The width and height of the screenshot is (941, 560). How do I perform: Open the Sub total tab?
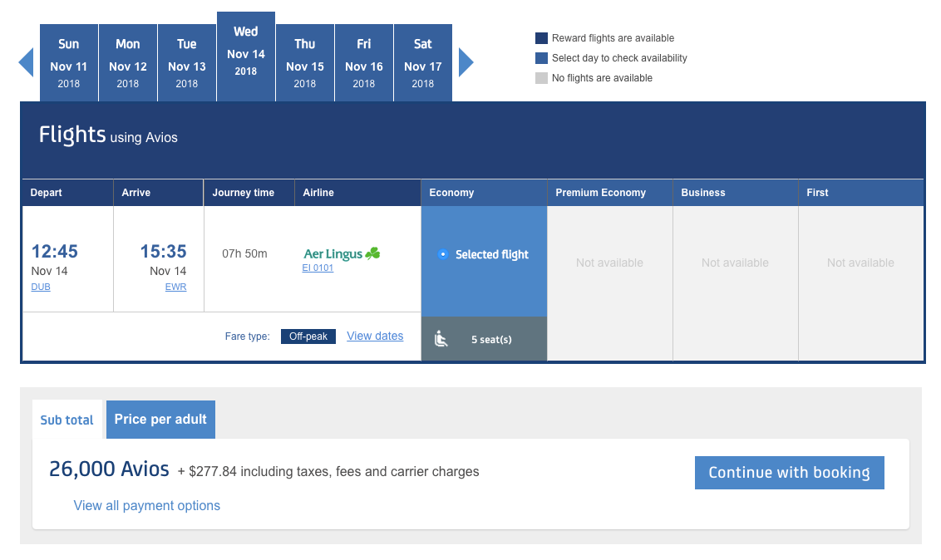coord(67,420)
